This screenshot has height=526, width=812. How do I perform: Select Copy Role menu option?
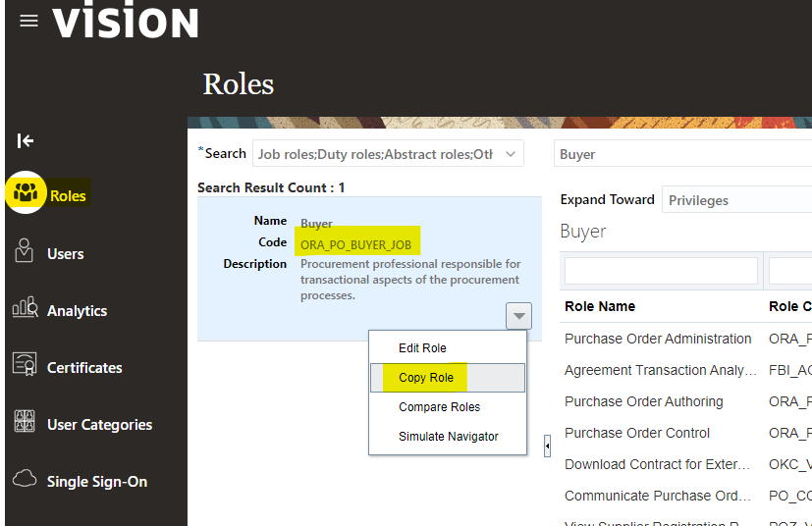[x=426, y=378]
